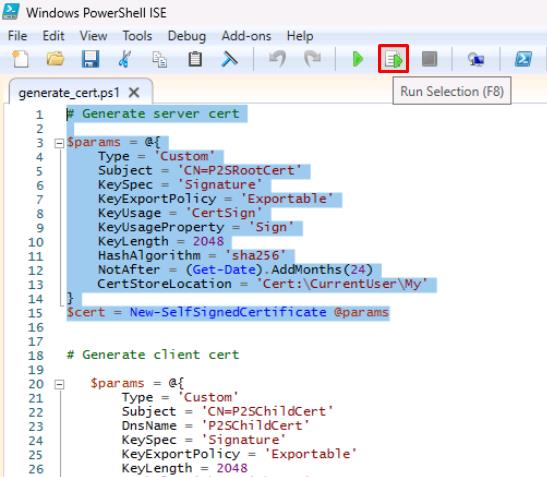Paste using the clipboard icon
Image resolution: width=547 pixels, height=477 pixels.
(195, 59)
